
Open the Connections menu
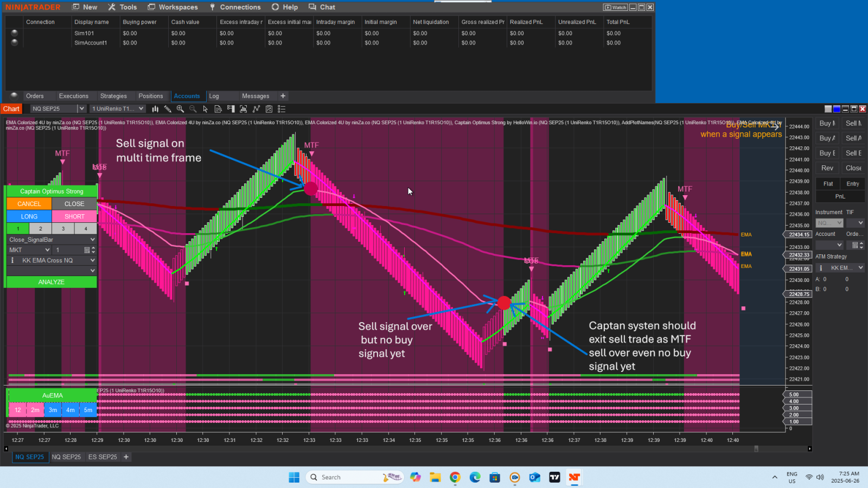tap(235, 7)
